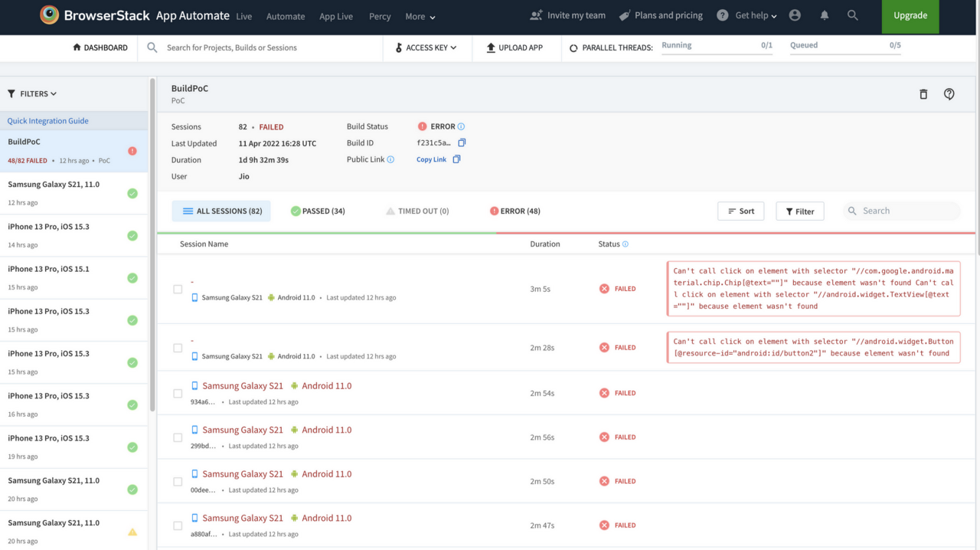
Task: Click copy icon next to Copy Link
Action: pos(456,159)
